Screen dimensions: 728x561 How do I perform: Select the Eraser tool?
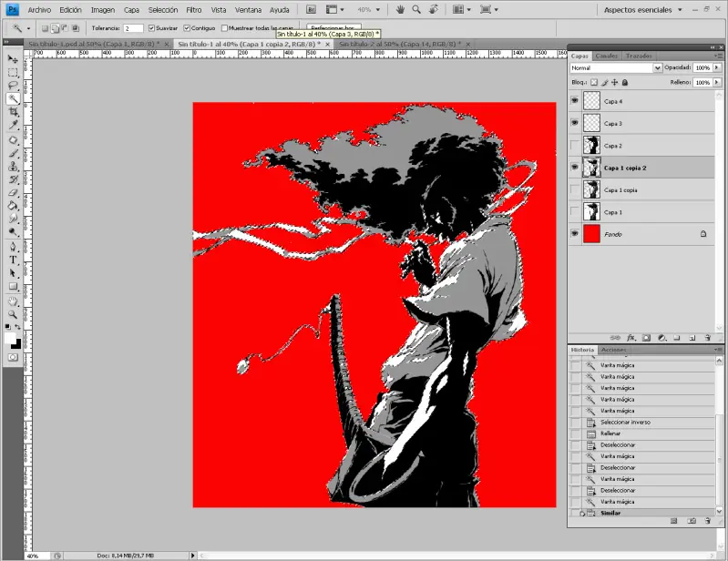[13, 192]
